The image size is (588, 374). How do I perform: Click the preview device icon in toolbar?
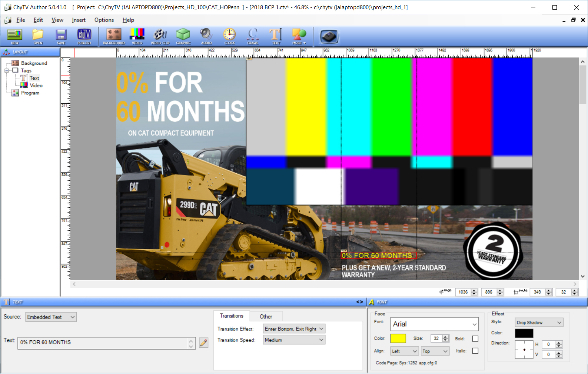pyautogui.click(x=329, y=36)
